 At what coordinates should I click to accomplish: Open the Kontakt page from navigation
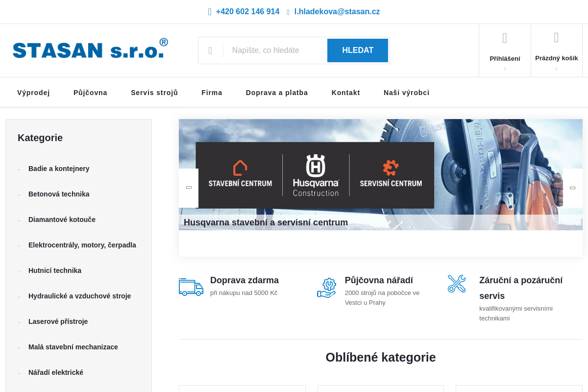point(345,92)
